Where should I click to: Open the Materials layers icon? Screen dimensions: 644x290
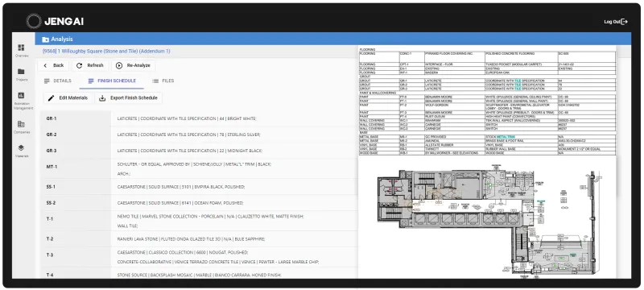(x=22, y=148)
